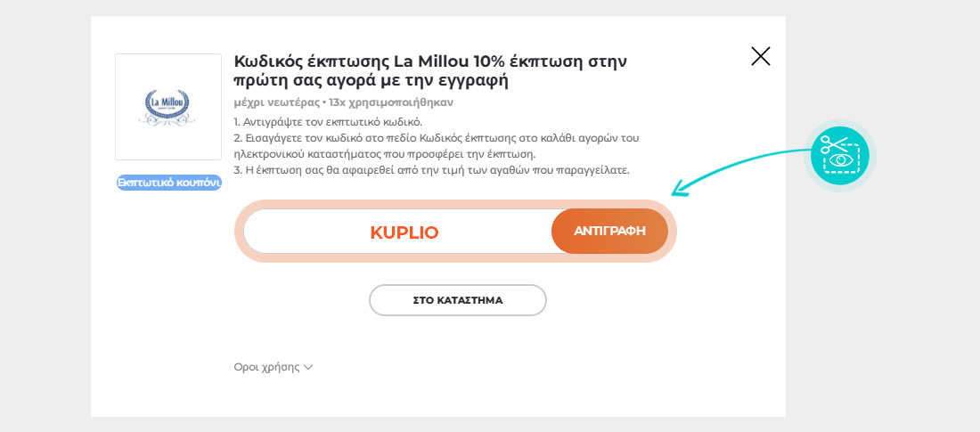Click the laurel wreath in the La Millou logo
Image resolution: width=980 pixels, height=432 pixels.
[x=147, y=105]
